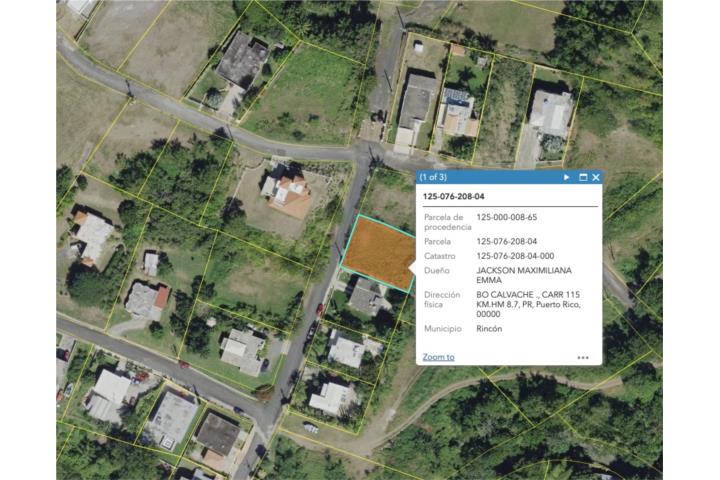Click the Parcela field label
Image resolution: width=720 pixels, height=480 pixels.
438,241
